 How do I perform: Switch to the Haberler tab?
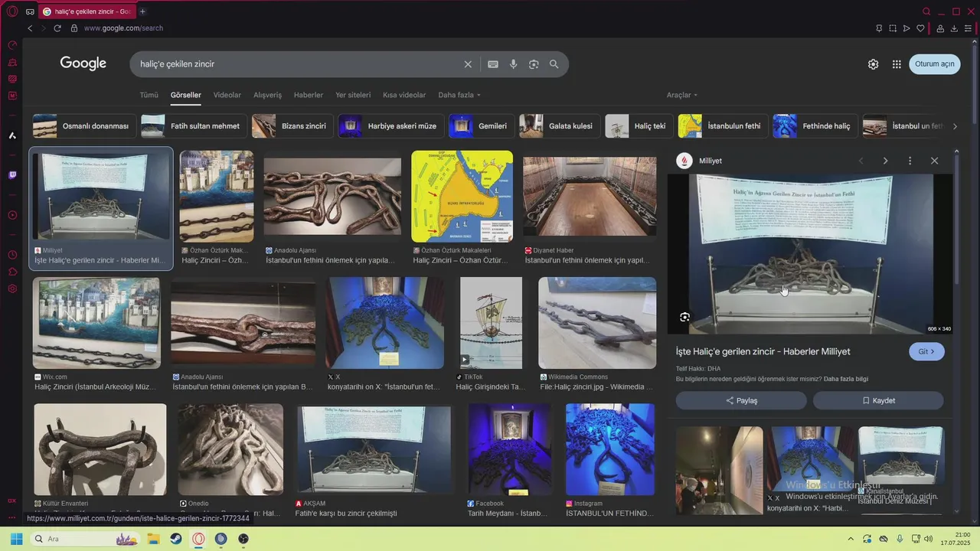click(x=309, y=95)
